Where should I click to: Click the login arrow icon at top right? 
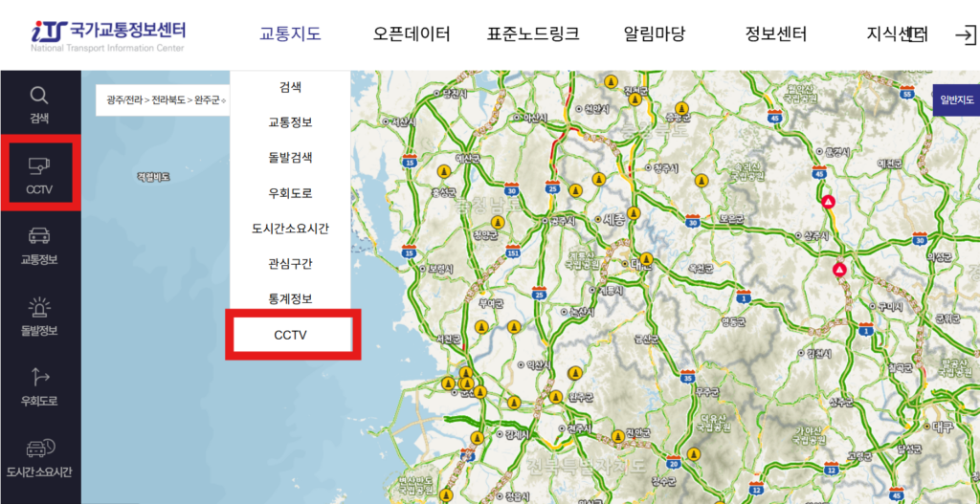tap(964, 35)
